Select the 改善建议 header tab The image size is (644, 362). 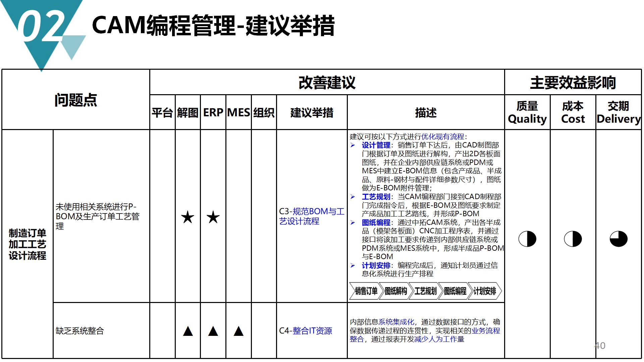click(326, 83)
